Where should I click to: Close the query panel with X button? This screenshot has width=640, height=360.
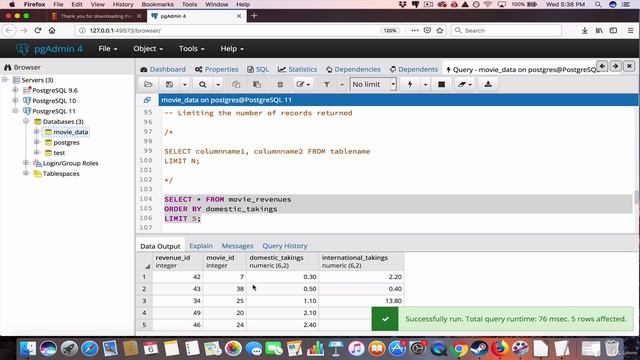[629, 66]
